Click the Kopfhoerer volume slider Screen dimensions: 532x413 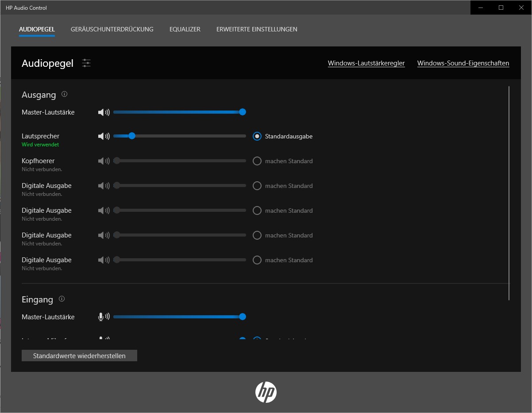(x=180, y=161)
